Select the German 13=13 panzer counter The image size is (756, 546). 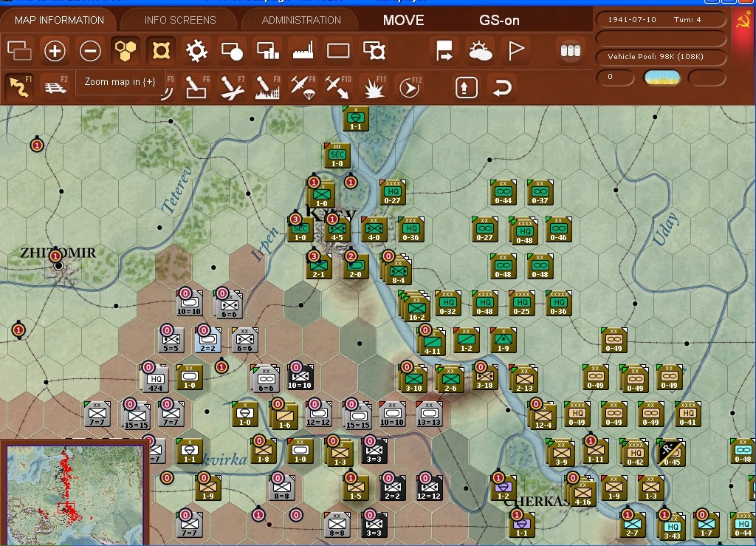click(x=429, y=414)
